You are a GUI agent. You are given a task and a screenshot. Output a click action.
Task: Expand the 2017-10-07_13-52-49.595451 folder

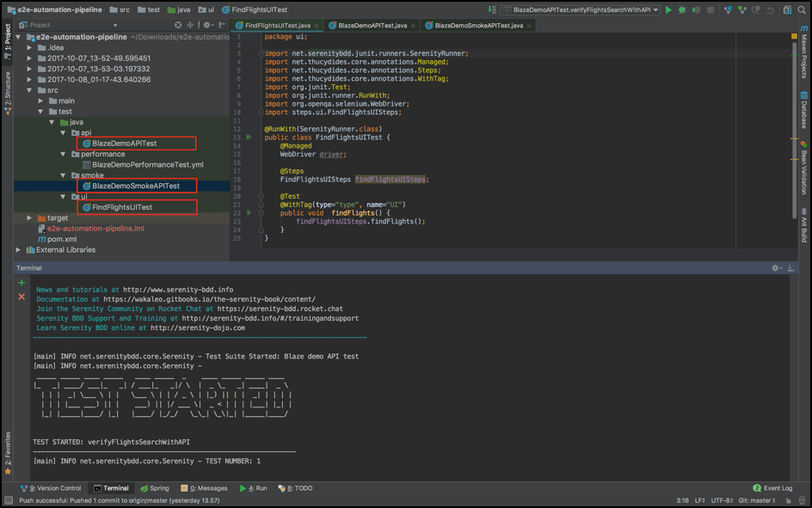(29, 58)
